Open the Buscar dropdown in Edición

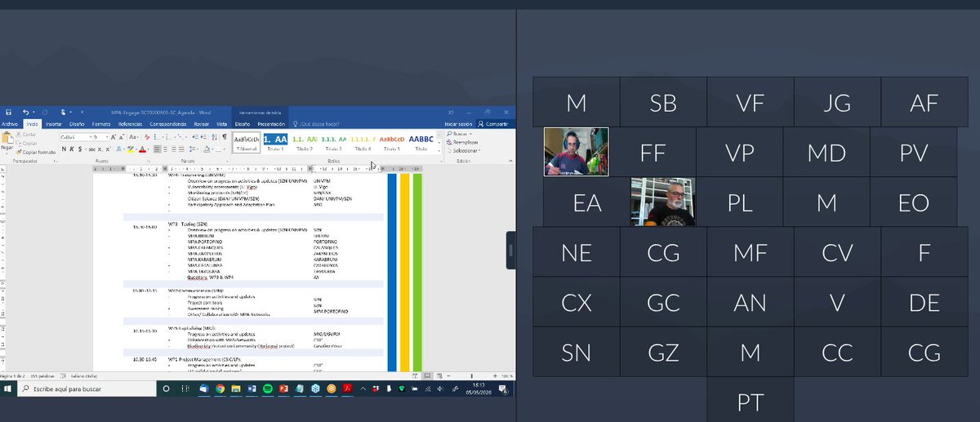click(459, 134)
